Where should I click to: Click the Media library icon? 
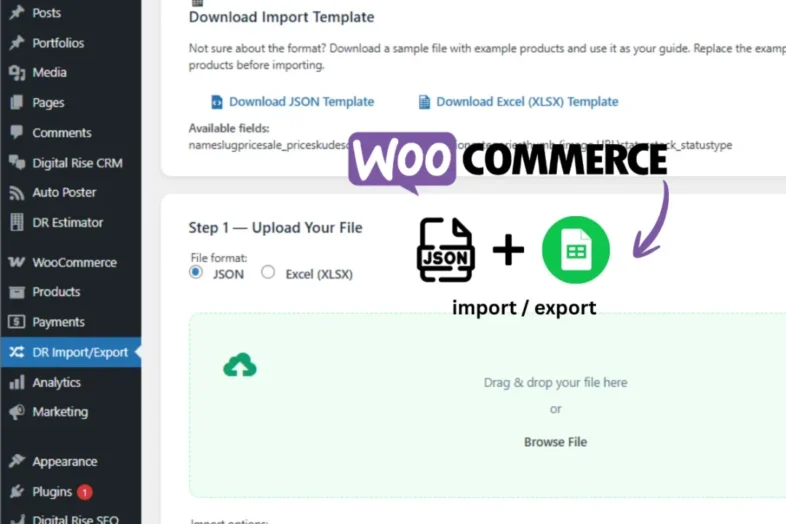17,73
